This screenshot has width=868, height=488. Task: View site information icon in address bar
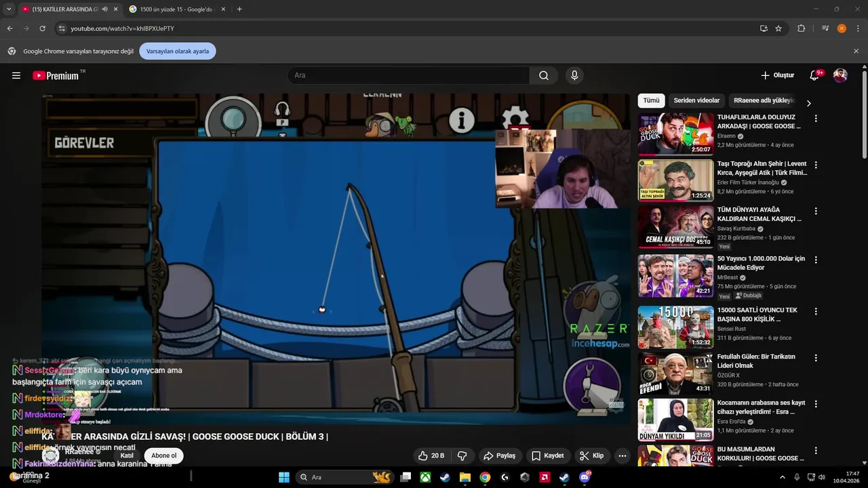(62, 28)
